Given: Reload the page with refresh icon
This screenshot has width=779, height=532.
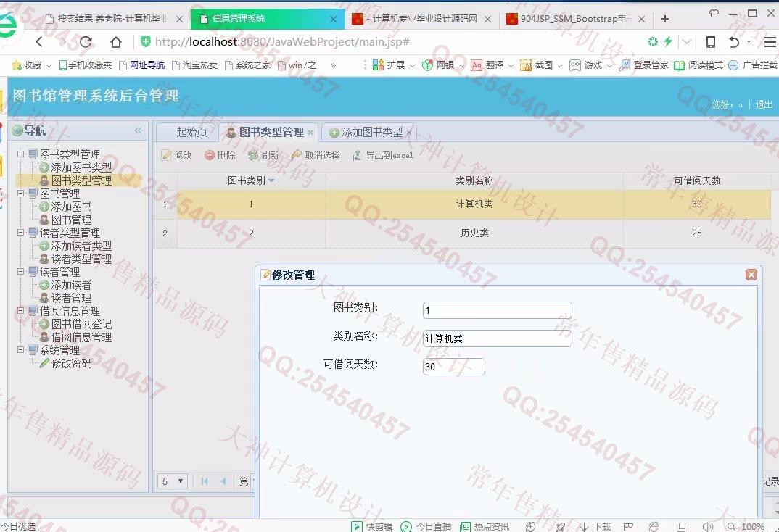Looking at the screenshot, I should click(x=86, y=42).
